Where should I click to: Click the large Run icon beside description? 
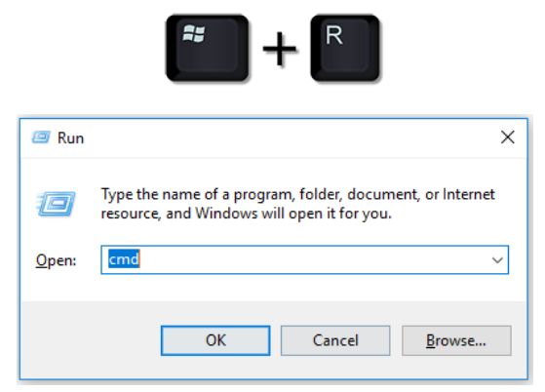pos(56,204)
